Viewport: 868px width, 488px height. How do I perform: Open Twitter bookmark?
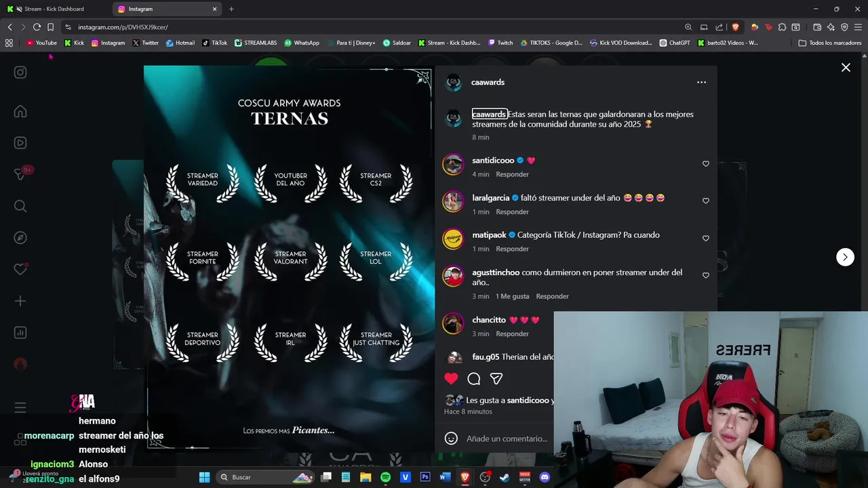point(146,43)
